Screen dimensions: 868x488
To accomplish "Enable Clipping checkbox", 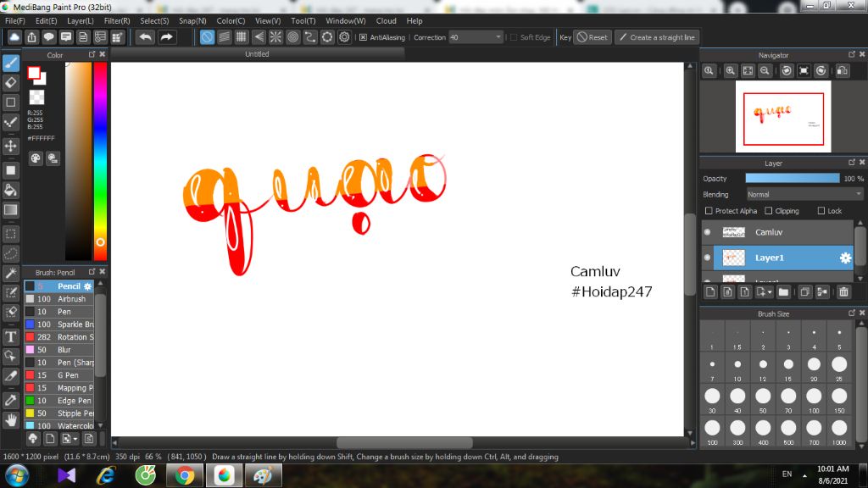I will (768, 211).
